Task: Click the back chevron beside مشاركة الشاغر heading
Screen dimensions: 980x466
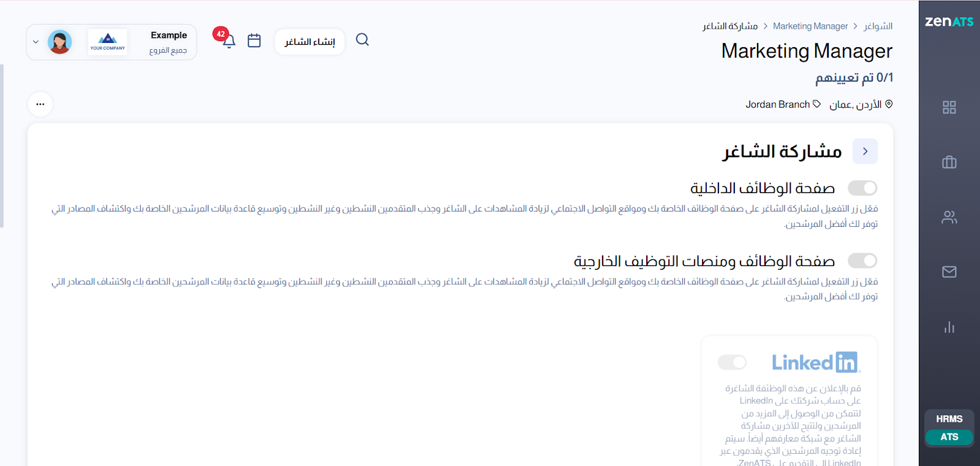Action: pyautogui.click(x=865, y=151)
